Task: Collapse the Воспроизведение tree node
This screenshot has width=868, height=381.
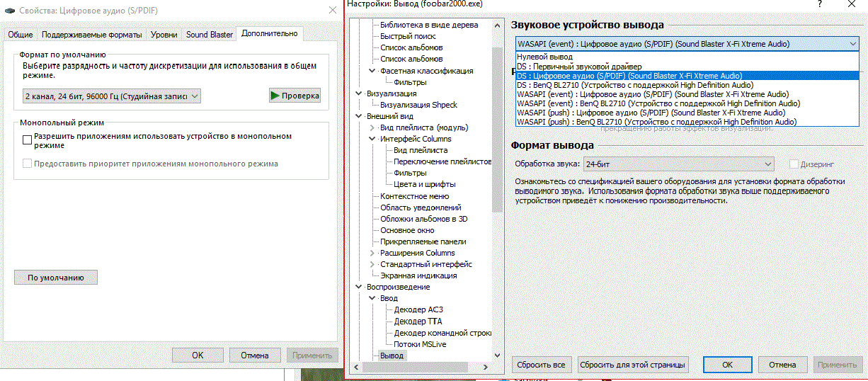Action: (359, 287)
